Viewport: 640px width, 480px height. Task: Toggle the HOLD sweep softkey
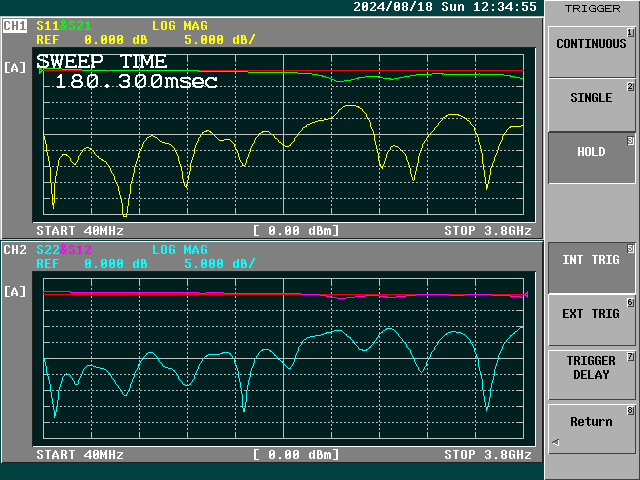(x=591, y=153)
